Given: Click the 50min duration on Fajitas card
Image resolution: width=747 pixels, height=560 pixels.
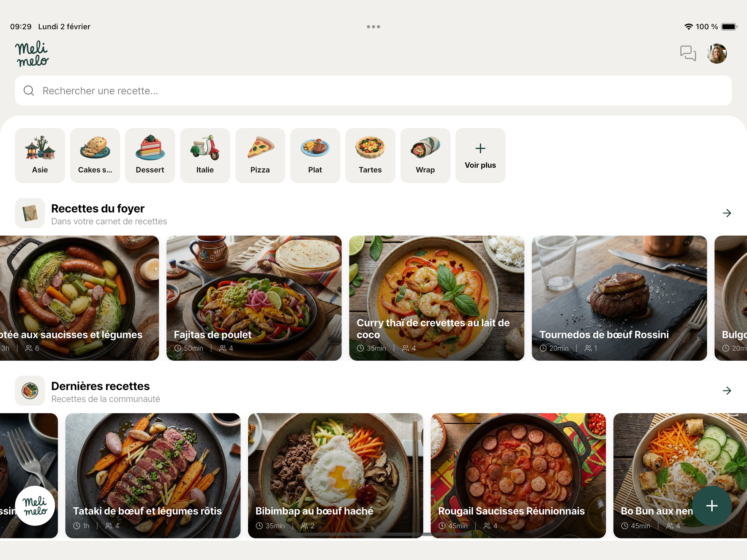Looking at the screenshot, I should (x=194, y=348).
